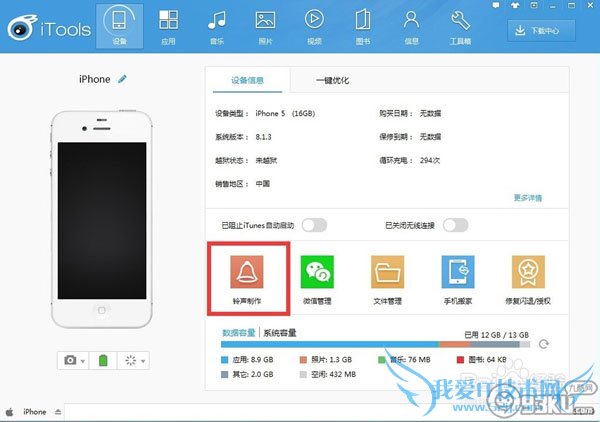The image size is (600, 422).
Task: Open the screenshot camera dropdown arrow
Action: pyautogui.click(x=83, y=361)
